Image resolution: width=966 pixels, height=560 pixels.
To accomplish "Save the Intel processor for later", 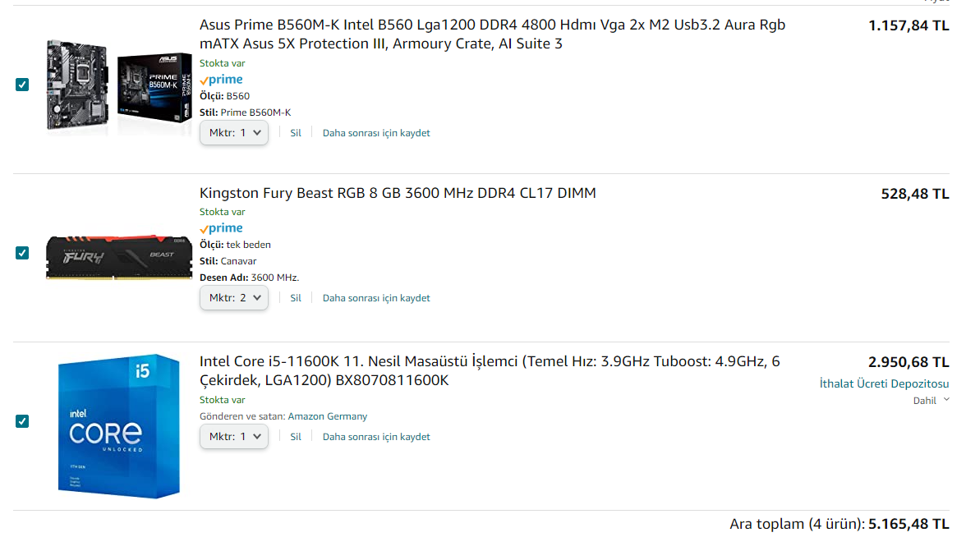I will coord(376,437).
